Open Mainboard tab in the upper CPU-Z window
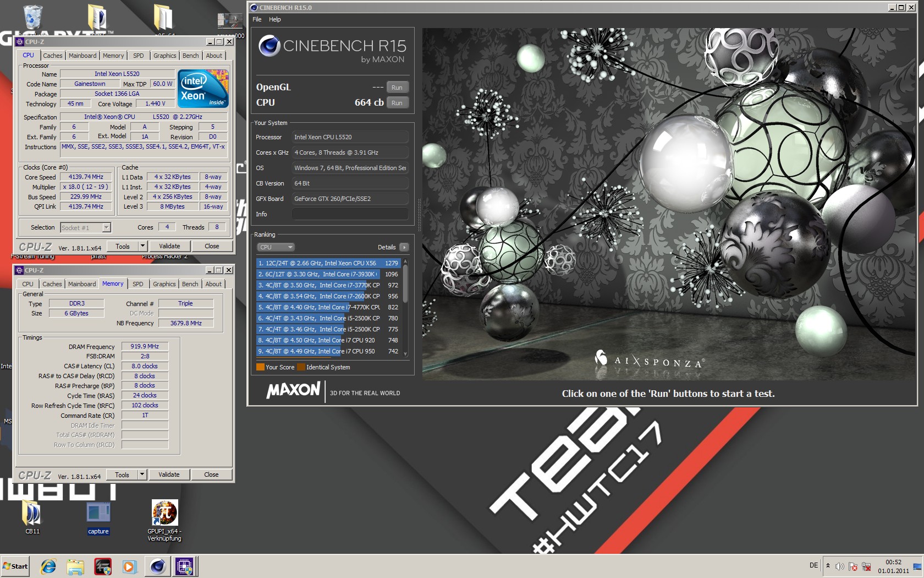The height and width of the screenshot is (578, 924). click(82, 56)
